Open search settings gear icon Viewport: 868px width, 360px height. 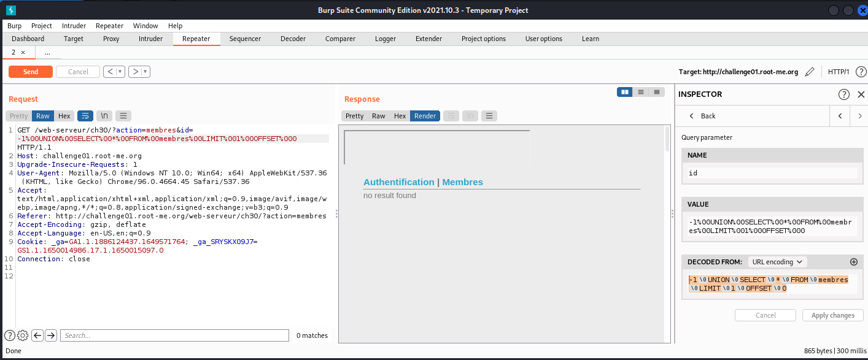23,335
